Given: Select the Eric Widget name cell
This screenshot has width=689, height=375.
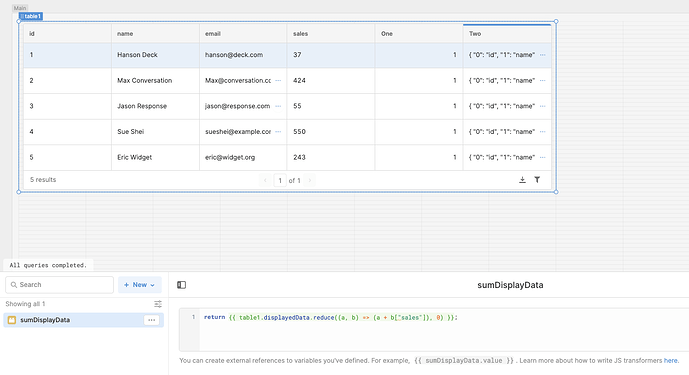Looking at the screenshot, I should point(155,157).
